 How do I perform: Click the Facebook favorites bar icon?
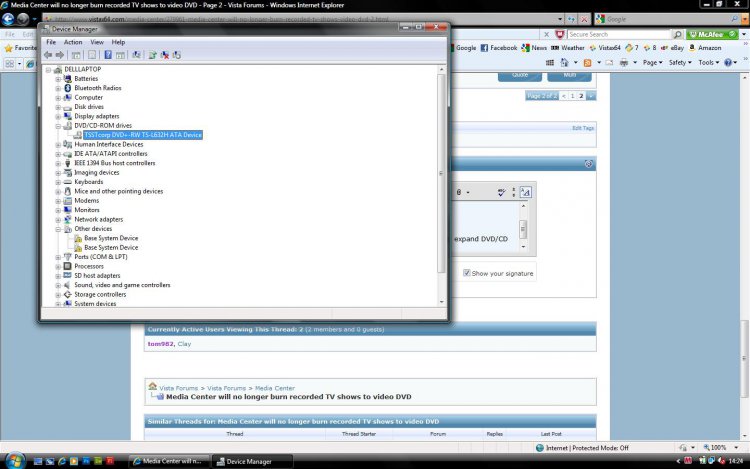coord(484,48)
